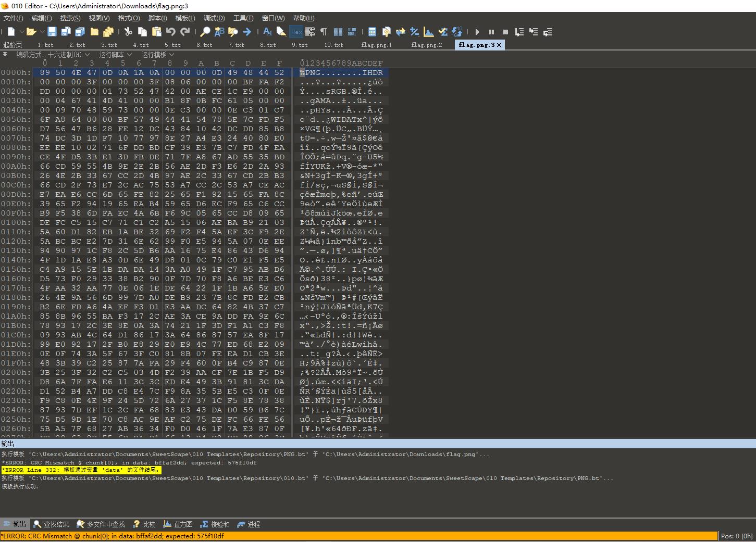Toggle the Hex edit mode button
This screenshot has width=756, height=542.
[x=296, y=32]
